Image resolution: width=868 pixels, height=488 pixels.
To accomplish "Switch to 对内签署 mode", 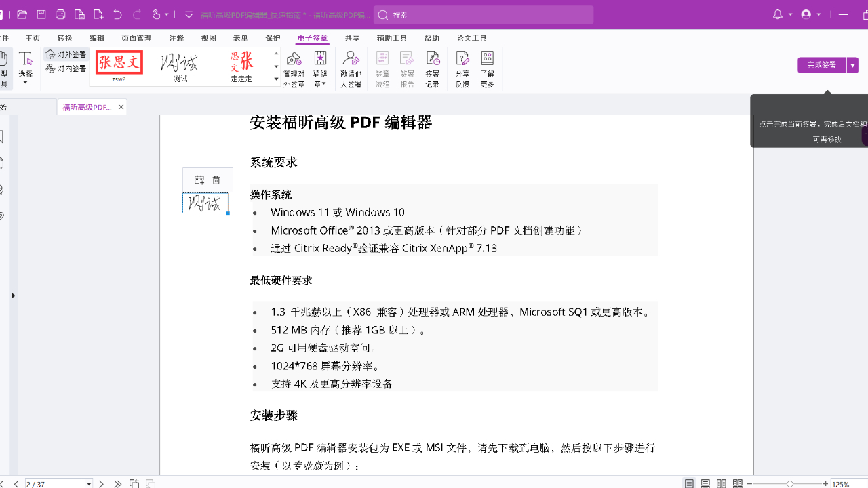I will coord(66,68).
